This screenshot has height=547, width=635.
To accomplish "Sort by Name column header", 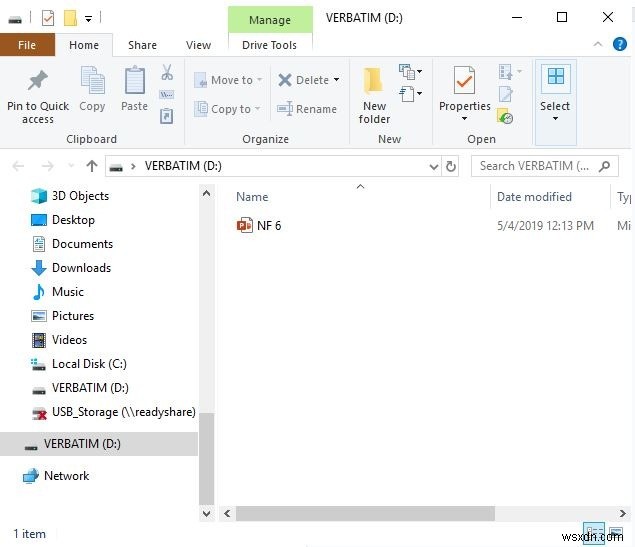I will 252,197.
